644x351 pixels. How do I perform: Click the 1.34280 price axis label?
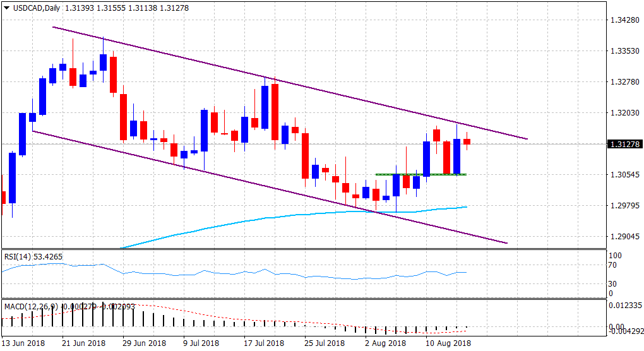(624, 20)
